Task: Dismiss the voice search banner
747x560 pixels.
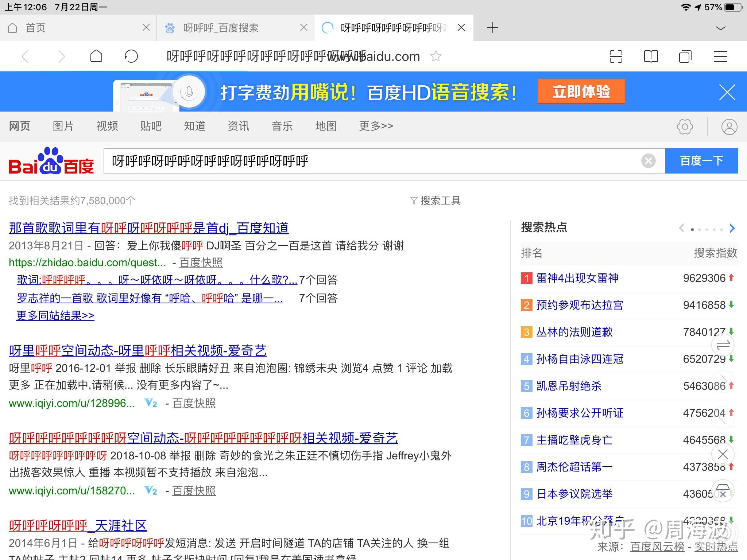Action: point(727,92)
